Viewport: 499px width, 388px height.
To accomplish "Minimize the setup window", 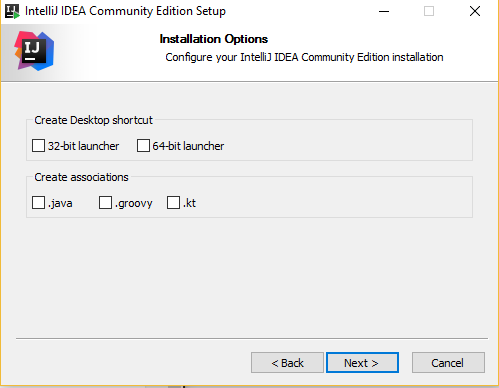I will pos(384,11).
